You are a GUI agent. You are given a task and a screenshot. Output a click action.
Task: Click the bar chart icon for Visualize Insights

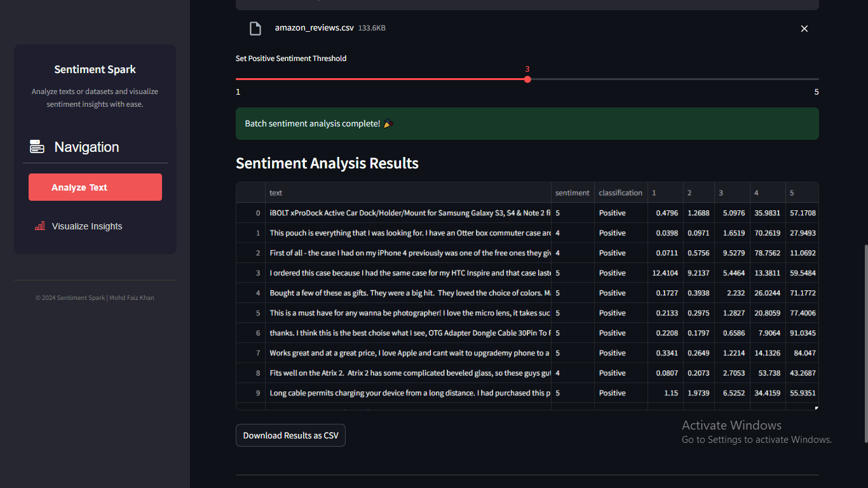40,226
